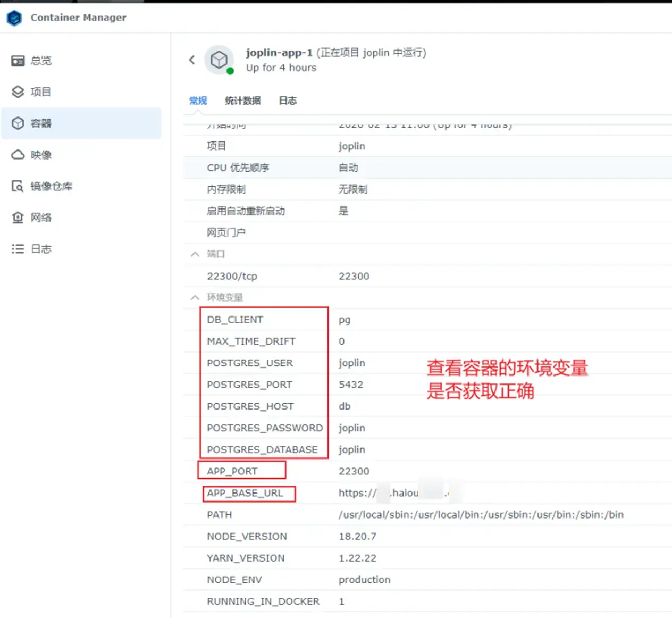The image size is (672, 618).
Task: Switch to the Log (日志) tab
Action: click(288, 101)
